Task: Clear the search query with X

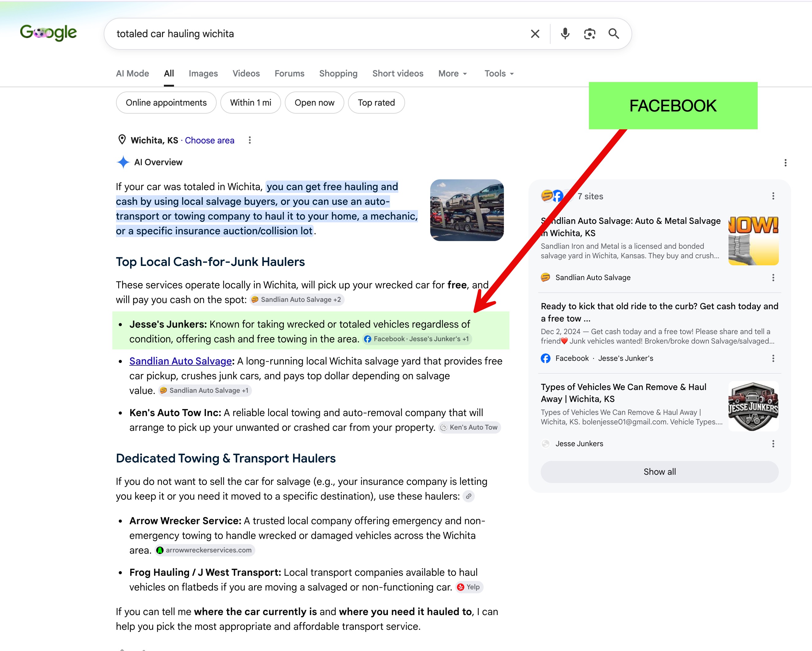Action: [x=535, y=34]
